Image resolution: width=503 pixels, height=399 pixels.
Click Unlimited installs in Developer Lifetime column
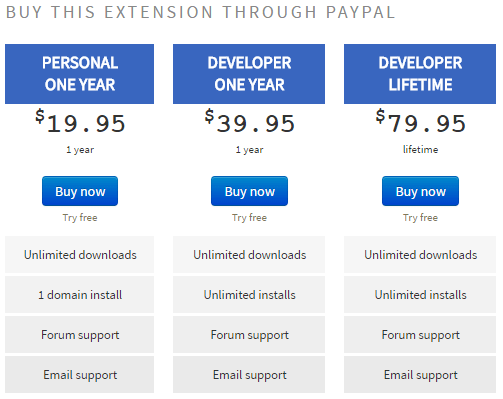[420, 295]
